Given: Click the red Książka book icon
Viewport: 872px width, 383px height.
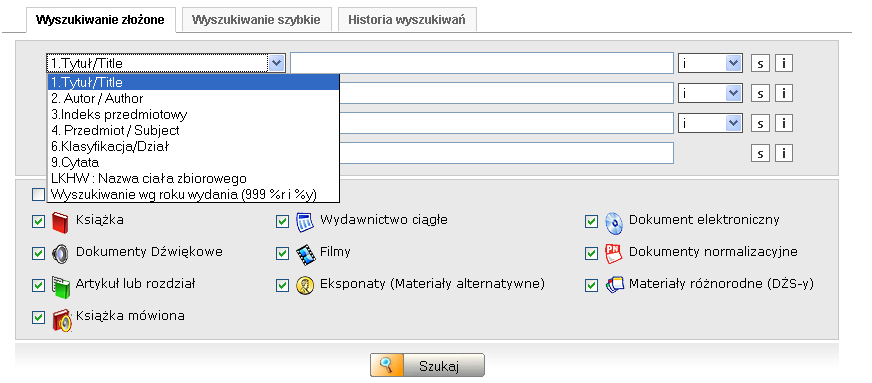Looking at the screenshot, I should (x=60, y=222).
